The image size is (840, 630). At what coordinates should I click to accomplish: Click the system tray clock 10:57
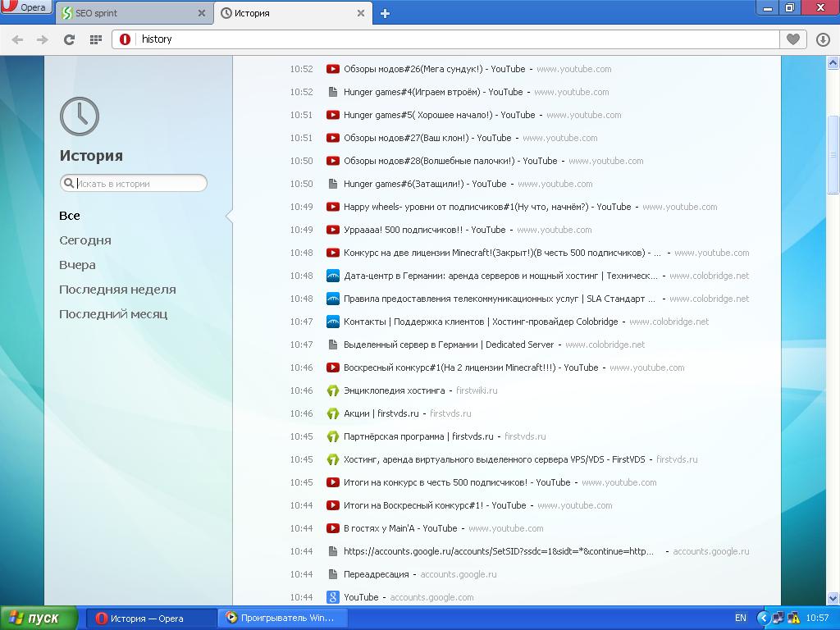click(817, 619)
